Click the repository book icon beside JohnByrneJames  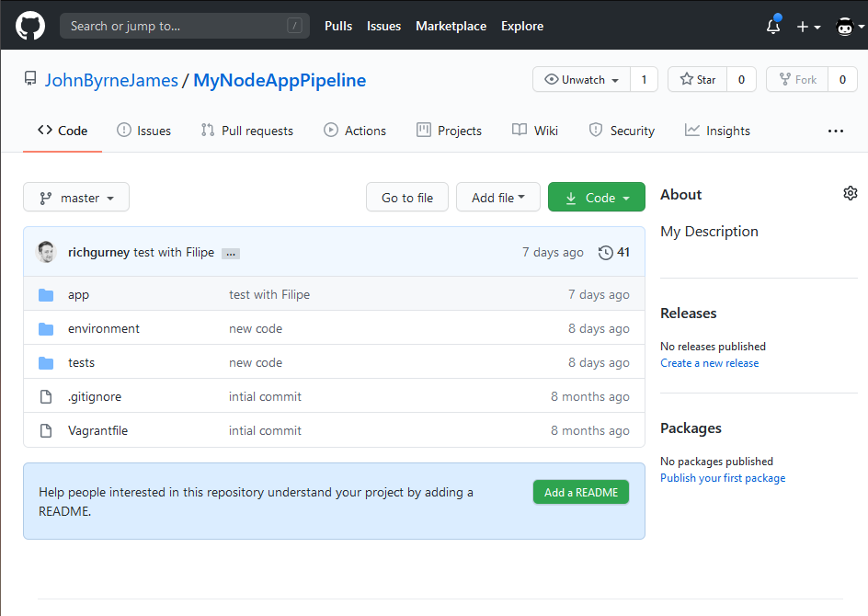(x=30, y=78)
